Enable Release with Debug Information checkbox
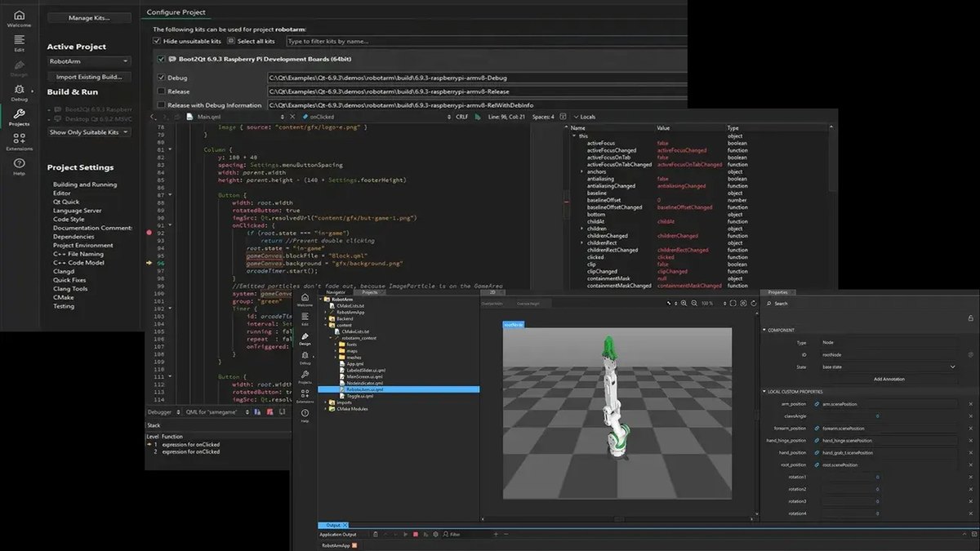 [161, 105]
